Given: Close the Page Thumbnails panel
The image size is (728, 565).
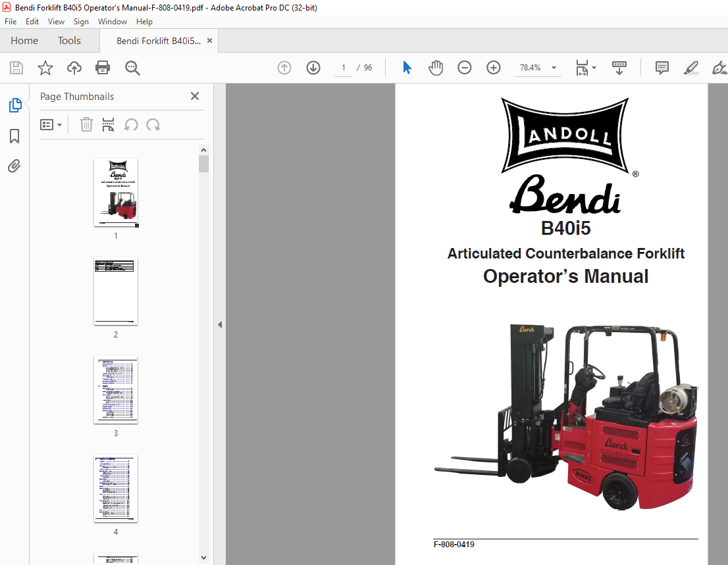Looking at the screenshot, I should tap(195, 96).
